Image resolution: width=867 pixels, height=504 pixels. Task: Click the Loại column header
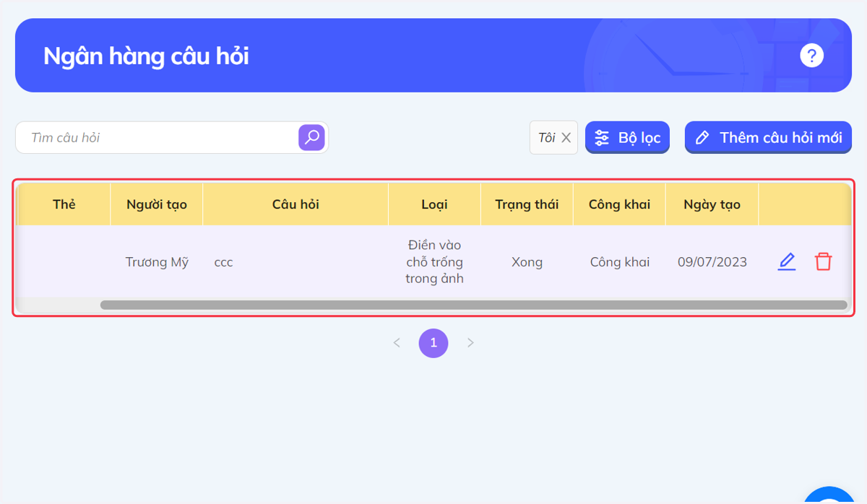point(434,204)
